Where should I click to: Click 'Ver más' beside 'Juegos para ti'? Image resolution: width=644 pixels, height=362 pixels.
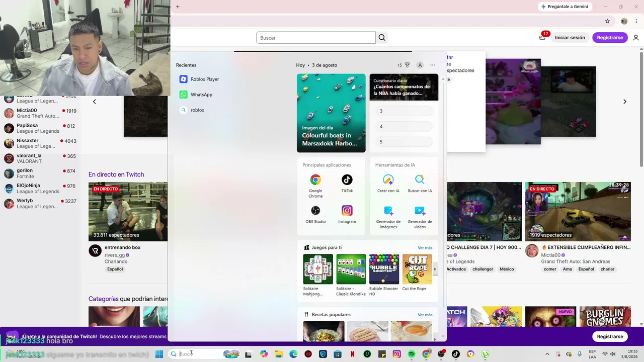(425, 248)
